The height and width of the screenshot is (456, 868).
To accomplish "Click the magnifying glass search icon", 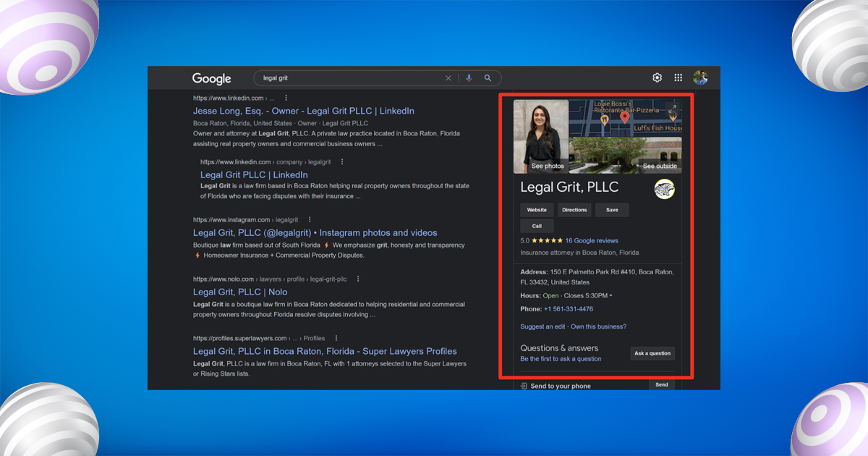I will point(488,78).
